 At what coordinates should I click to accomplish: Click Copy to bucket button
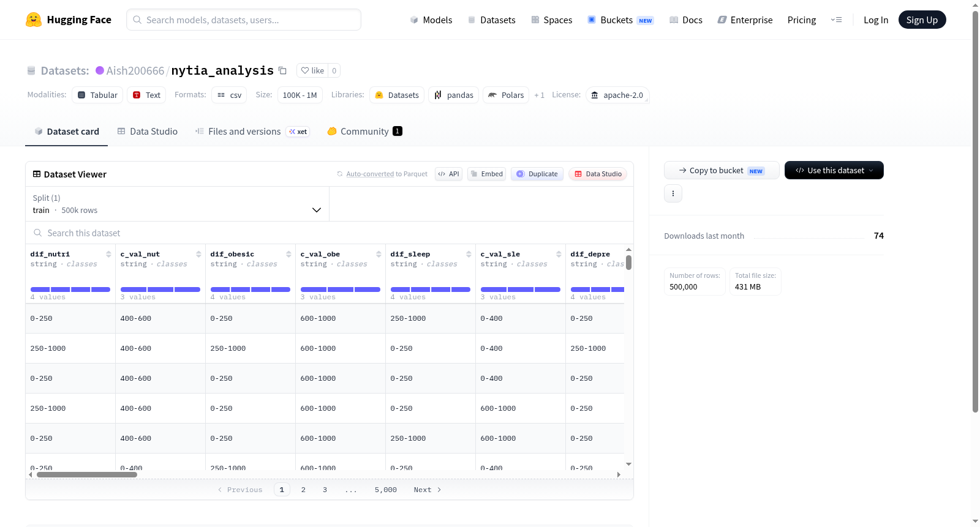722,170
